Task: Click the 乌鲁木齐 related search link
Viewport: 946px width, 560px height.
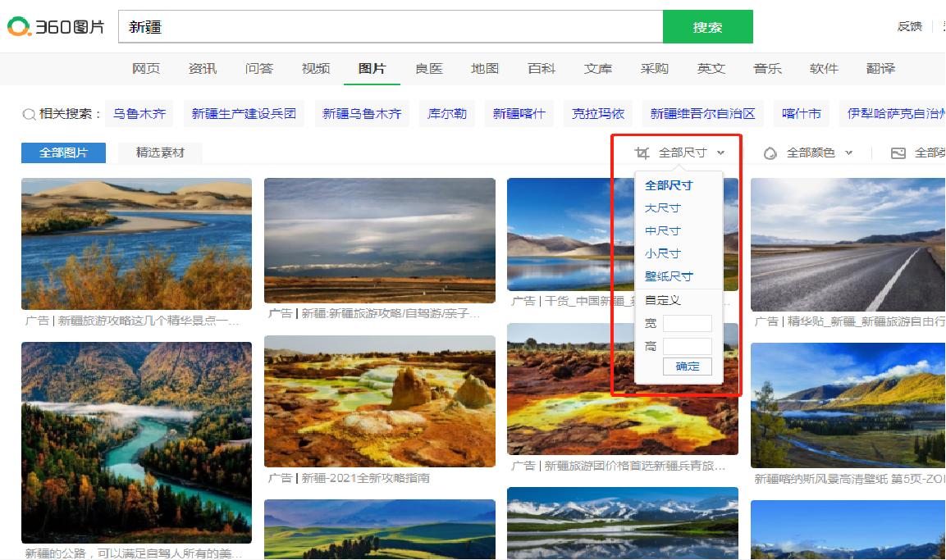Action: pyautogui.click(x=139, y=114)
